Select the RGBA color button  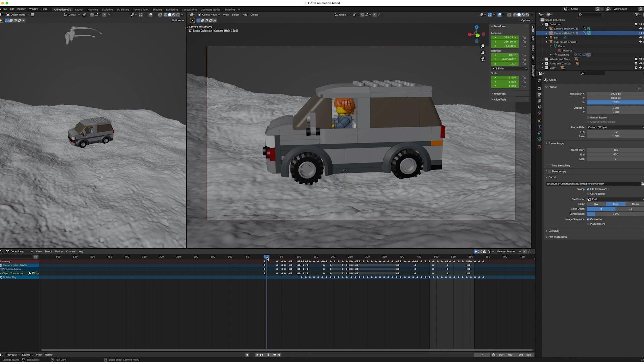point(635,204)
